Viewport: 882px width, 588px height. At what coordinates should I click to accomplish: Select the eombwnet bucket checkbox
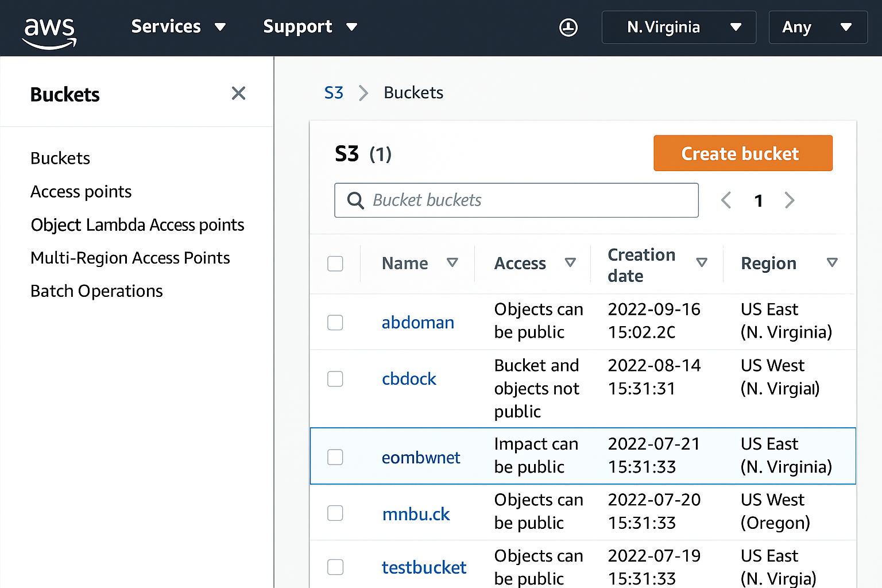(x=335, y=457)
